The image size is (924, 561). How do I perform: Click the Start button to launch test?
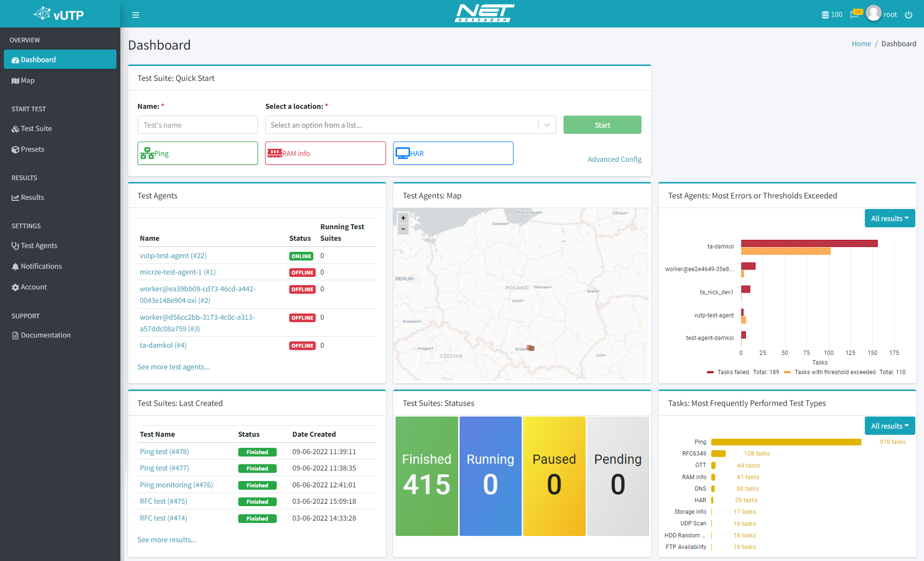point(602,124)
